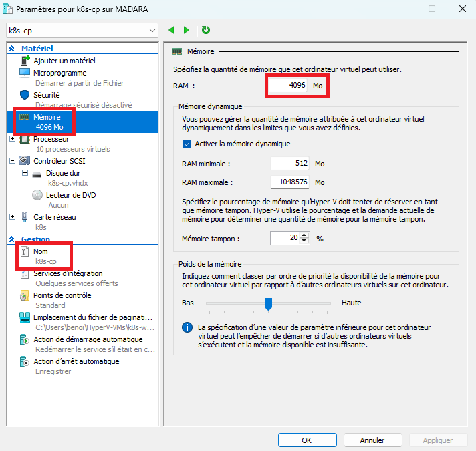Click the blue information icon
The image size is (476, 451).
[x=187, y=327]
